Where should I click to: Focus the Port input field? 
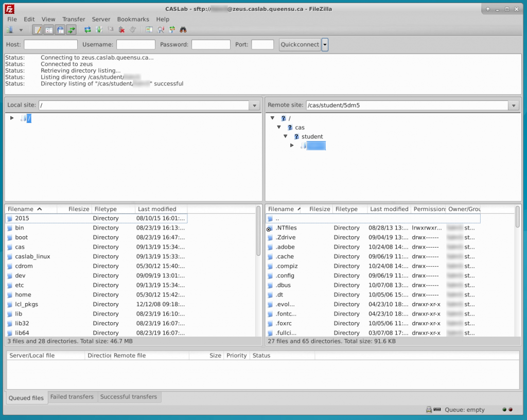coord(262,45)
